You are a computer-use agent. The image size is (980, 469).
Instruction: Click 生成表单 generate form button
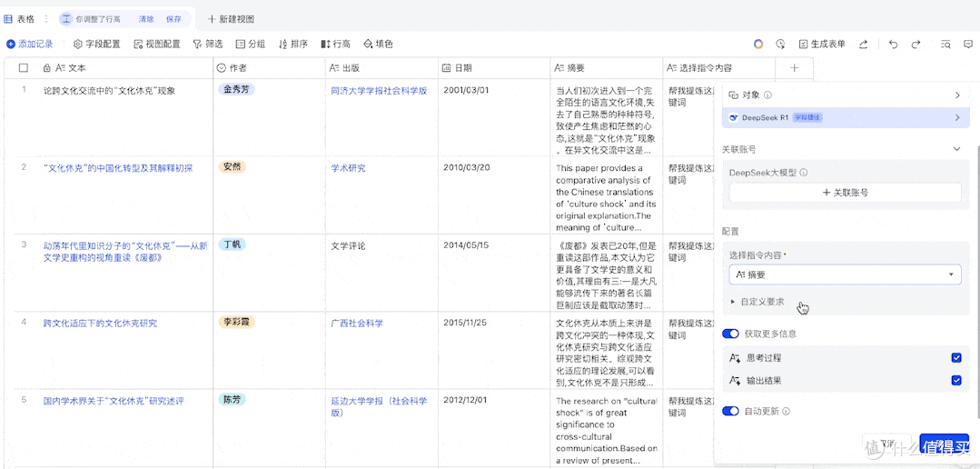822,44
